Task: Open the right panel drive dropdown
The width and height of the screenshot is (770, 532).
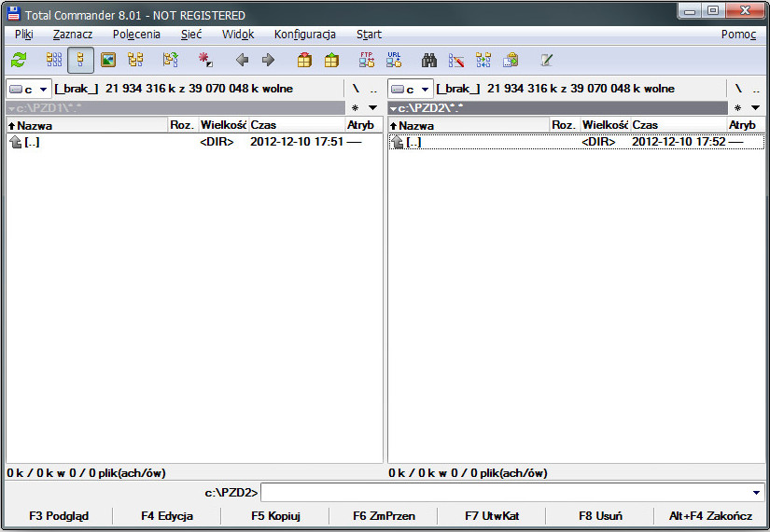Action: pos(410,89)
